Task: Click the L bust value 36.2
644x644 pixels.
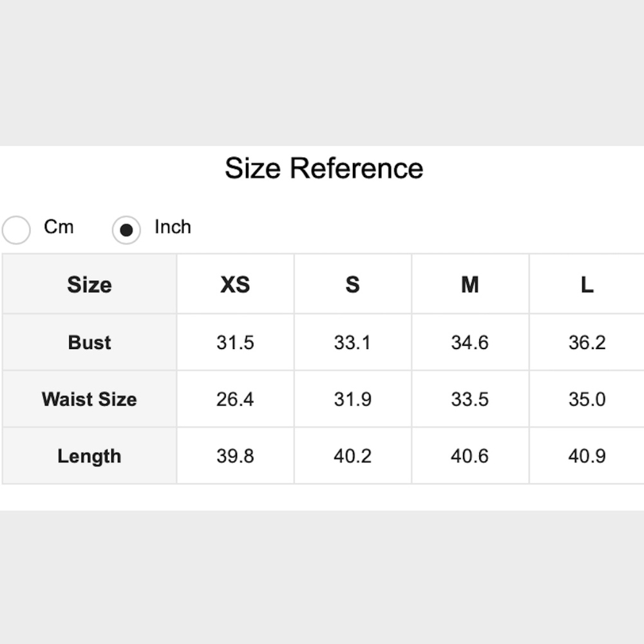Action: tap(587, 343)
